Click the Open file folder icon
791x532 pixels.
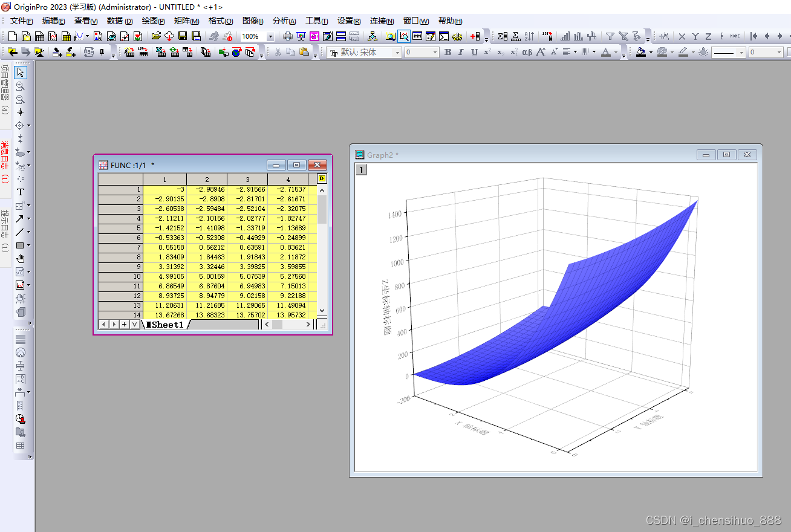click(x=155, y=36)
